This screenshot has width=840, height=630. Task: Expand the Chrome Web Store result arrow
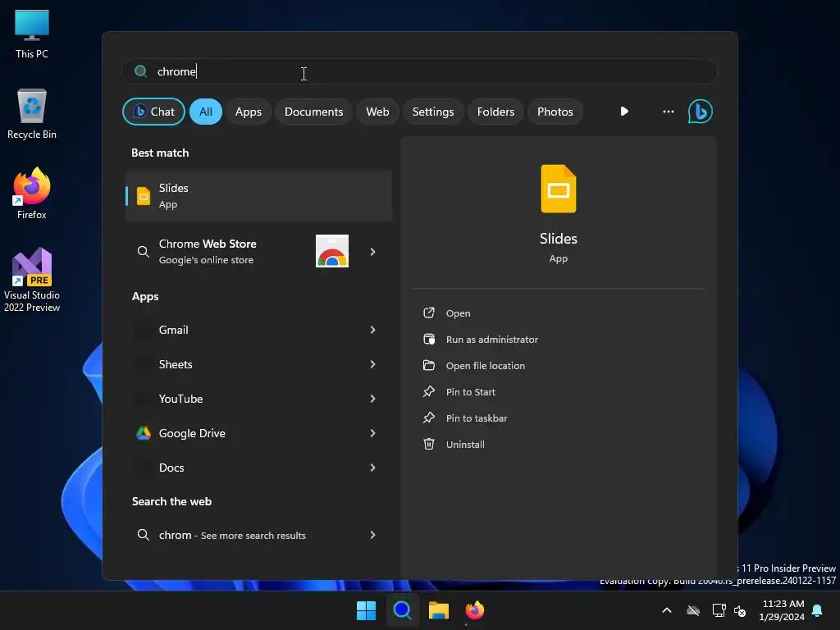click(373, 251)
